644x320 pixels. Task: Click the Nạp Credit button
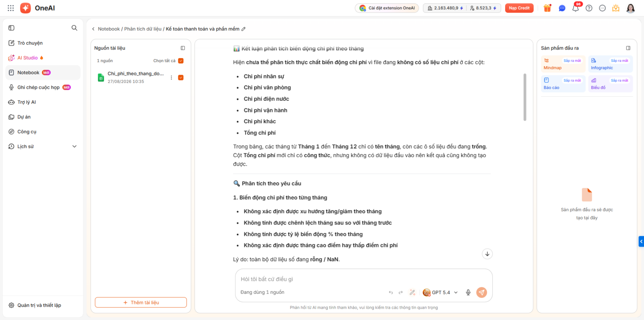pos(519,8)
